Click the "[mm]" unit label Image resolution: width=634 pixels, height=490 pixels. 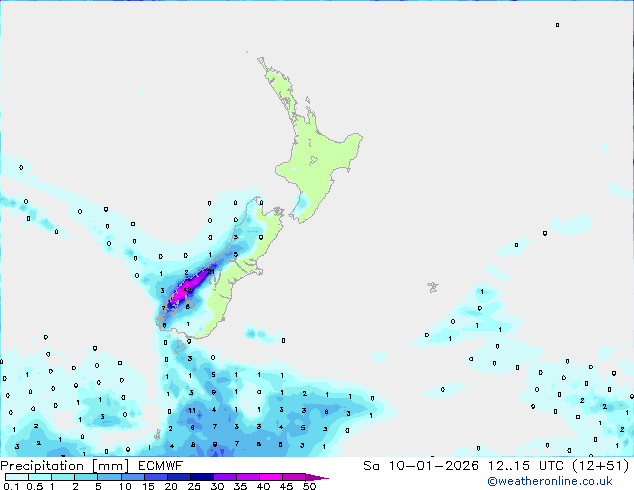[x=110, y=466]
